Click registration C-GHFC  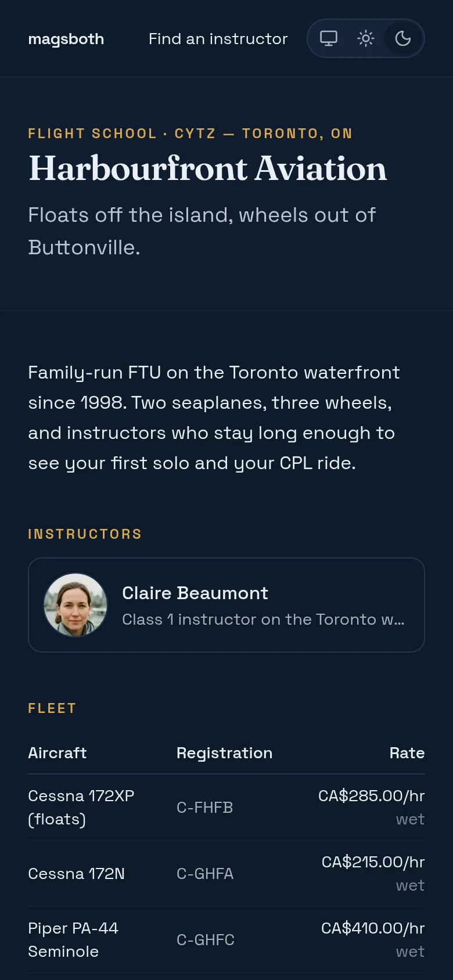tap(206, 940)
